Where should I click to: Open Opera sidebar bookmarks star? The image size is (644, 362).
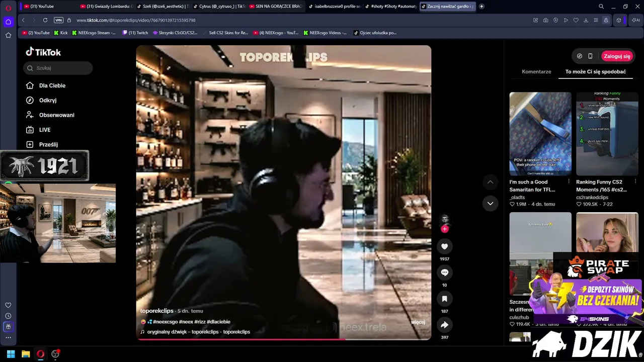pos(8,35)
